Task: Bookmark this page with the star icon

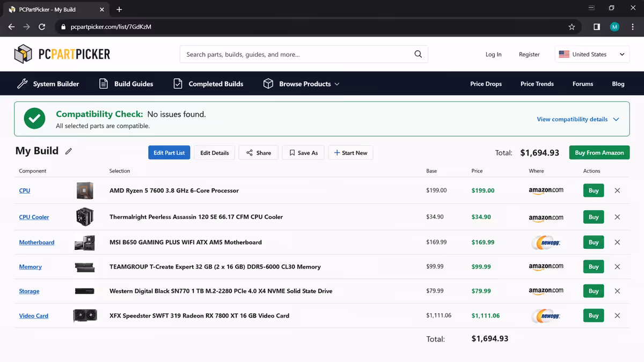Action: tap(572, 27)
